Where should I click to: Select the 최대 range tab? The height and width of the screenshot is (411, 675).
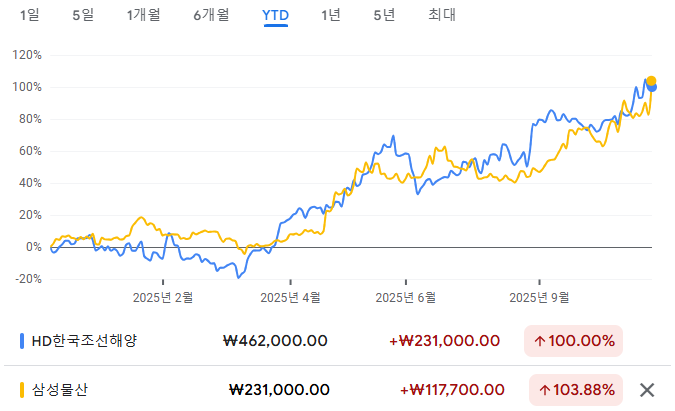click(442, 15)
